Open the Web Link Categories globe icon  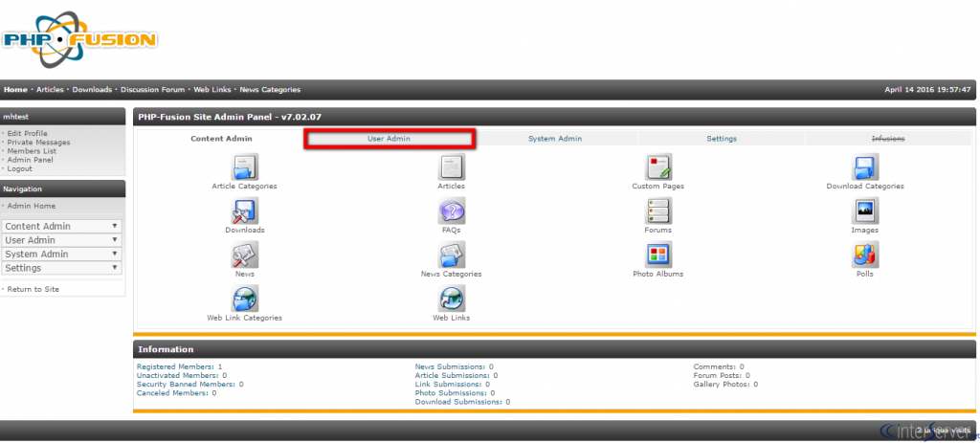pyautogui.click(x=244, y=298)
